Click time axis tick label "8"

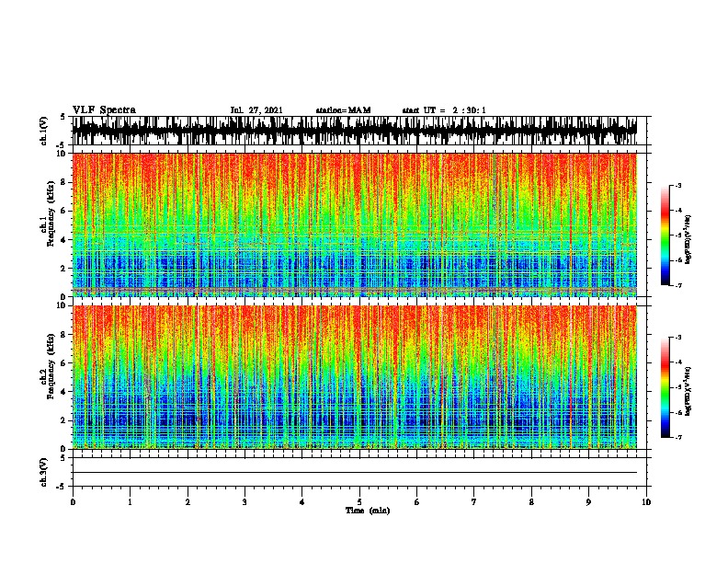click(531, 502)
